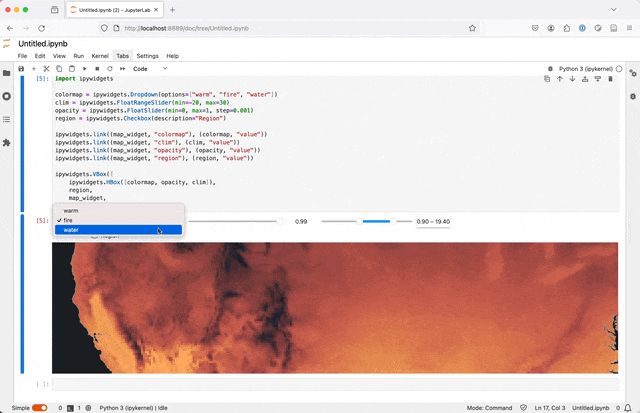Insert a cell below from the cell toolbar
This screenshot has height=413, width=640.
pyautogui.click(x=598, y=79)
